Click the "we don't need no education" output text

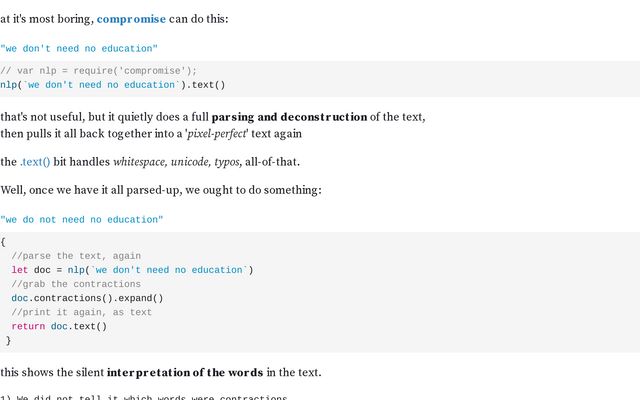(79, 49)
